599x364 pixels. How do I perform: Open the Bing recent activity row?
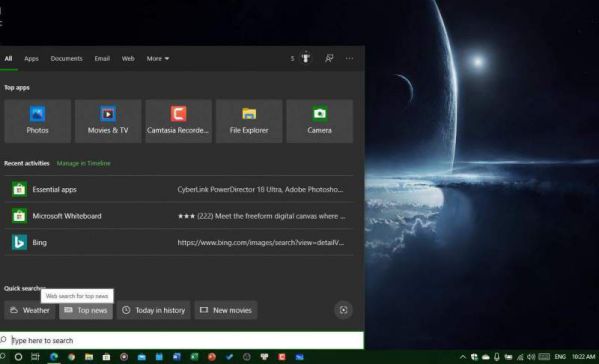coord(179,243)
